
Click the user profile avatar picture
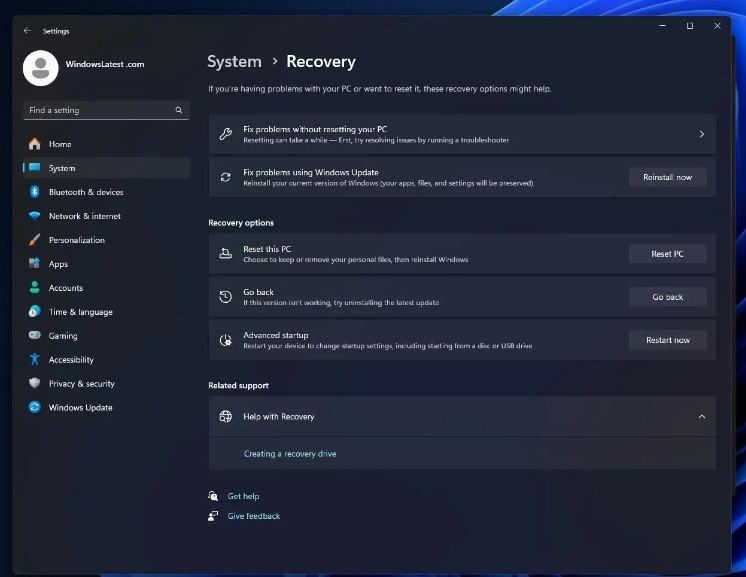coord(41,68)
